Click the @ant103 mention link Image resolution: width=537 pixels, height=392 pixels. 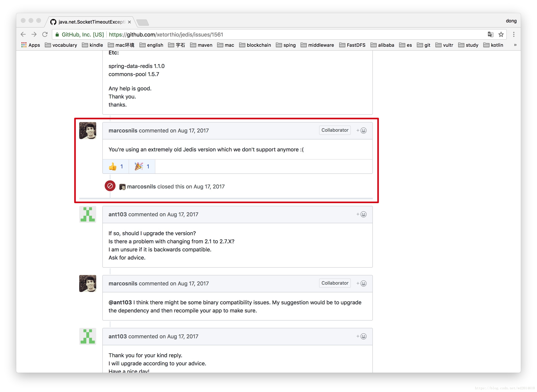pyautogui.click(x=120, y=303)
